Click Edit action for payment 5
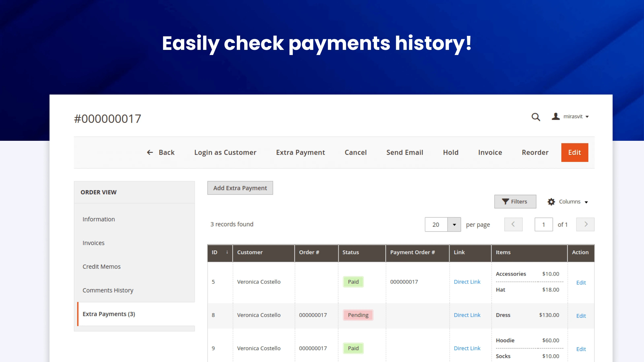644x362 pixels. point(581,283)
